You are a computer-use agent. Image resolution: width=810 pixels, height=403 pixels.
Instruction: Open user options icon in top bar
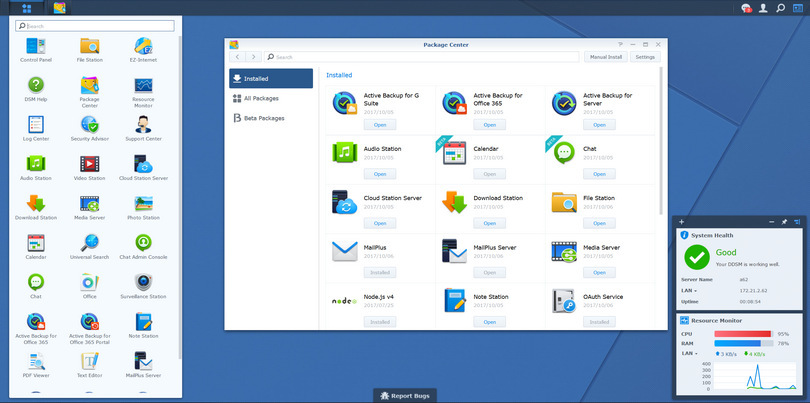coord(763,8)
